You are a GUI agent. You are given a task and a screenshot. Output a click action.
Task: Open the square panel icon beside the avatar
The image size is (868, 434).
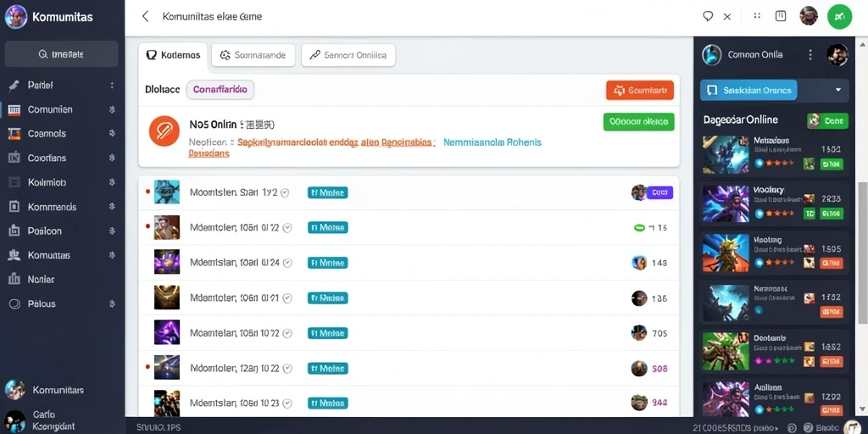(x=781, y=16)
